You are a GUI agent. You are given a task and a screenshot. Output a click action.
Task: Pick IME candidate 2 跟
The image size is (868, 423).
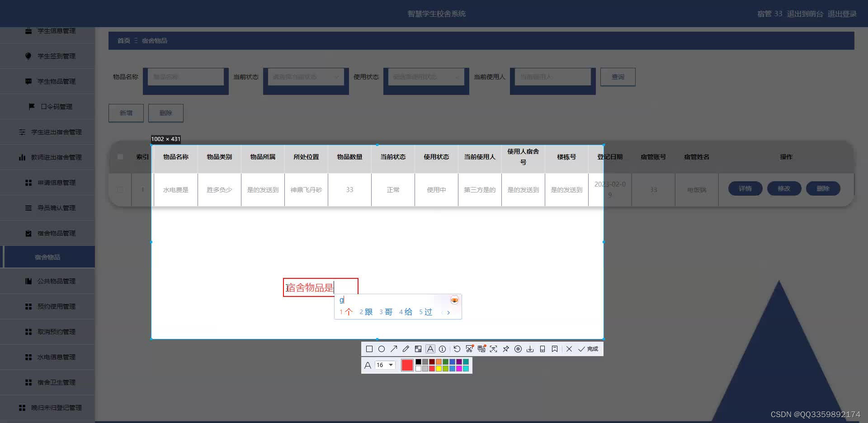pos(366,312)
